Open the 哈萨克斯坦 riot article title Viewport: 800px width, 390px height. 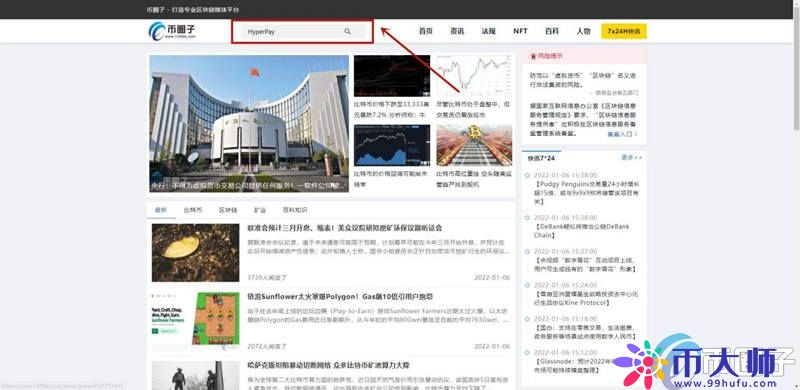click(328, 365)
